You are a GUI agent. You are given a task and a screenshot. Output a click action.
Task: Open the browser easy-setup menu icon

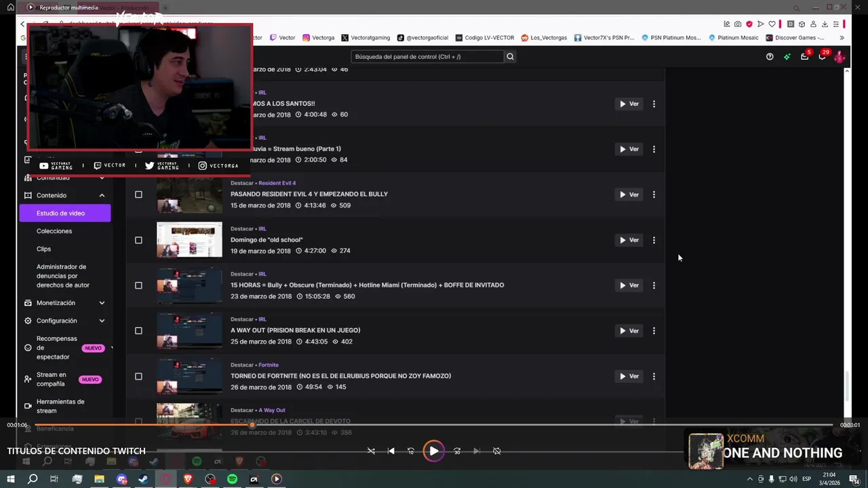[836, 24]
